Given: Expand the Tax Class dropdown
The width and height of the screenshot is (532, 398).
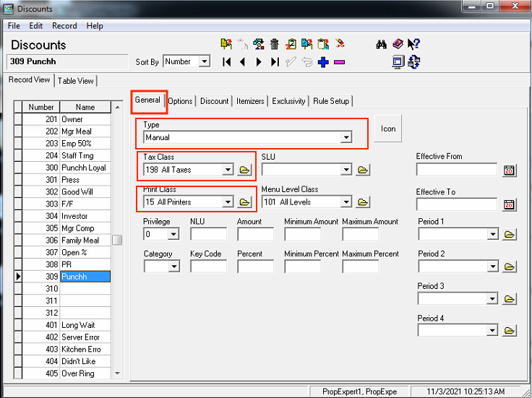Looking at the screenshot, I should pos(228,170).
